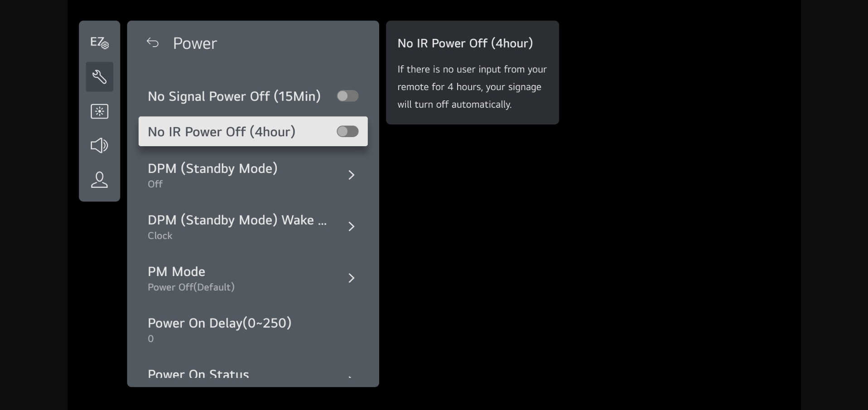Click the Power panel title
This screenshot has height=410, width=868.
[x=195, y=43]
